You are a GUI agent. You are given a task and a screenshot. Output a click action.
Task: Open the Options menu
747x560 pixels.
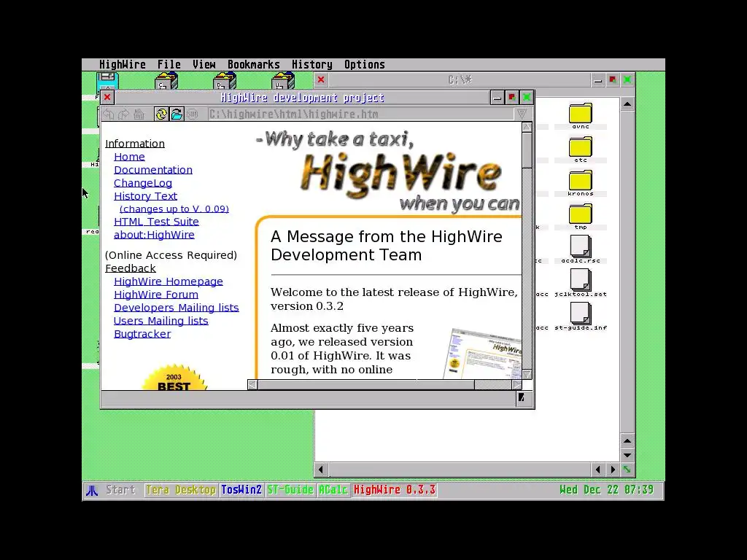click(365, 65)
